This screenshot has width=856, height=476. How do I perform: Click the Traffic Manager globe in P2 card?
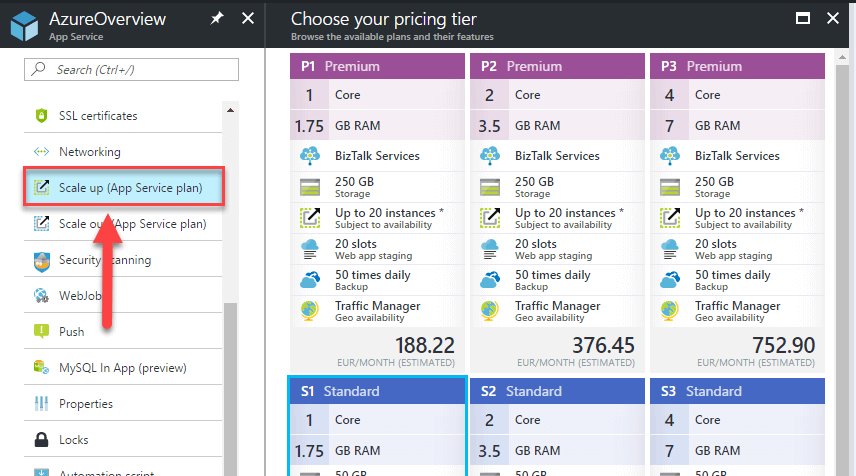(490, 311)
